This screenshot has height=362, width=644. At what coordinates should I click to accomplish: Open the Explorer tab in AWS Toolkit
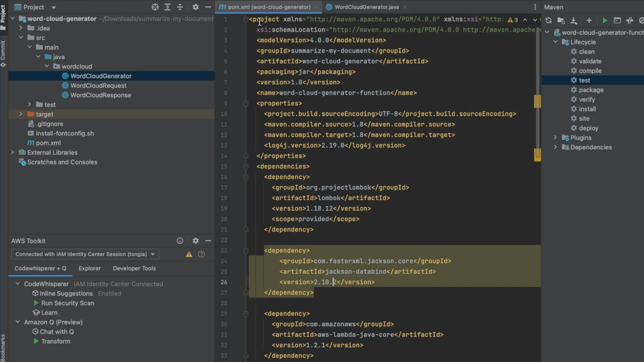click(x=90, y=268)
